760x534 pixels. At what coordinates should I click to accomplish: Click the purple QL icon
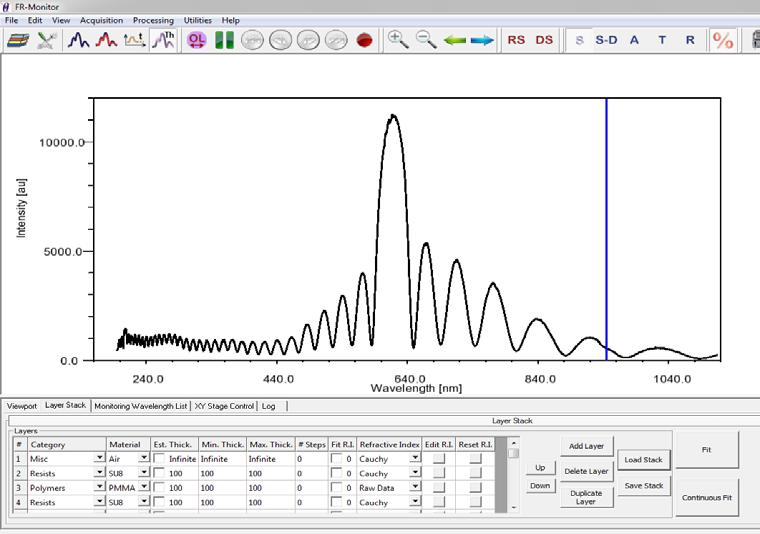tap(196, 40)
